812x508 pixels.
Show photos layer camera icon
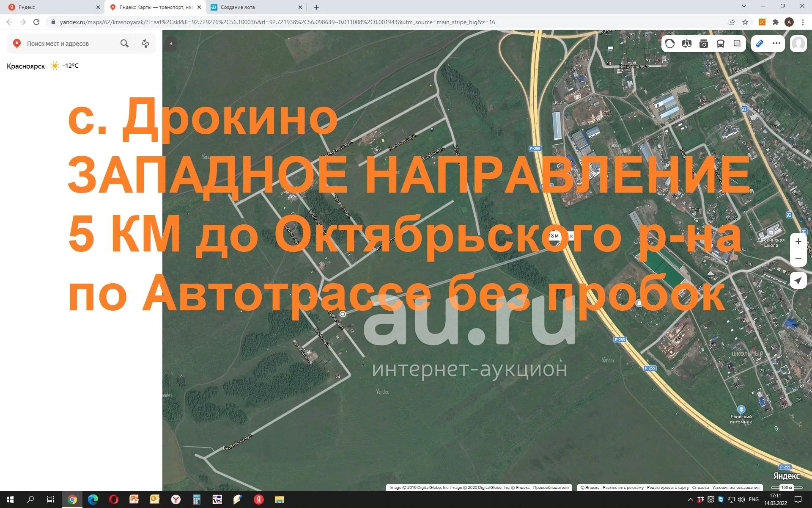pyautogui.click(x=704, y=44)
